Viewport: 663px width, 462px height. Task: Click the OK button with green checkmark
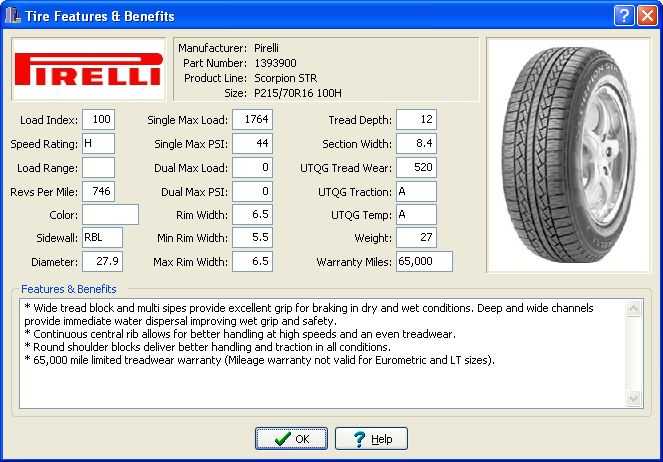(291, 439)
